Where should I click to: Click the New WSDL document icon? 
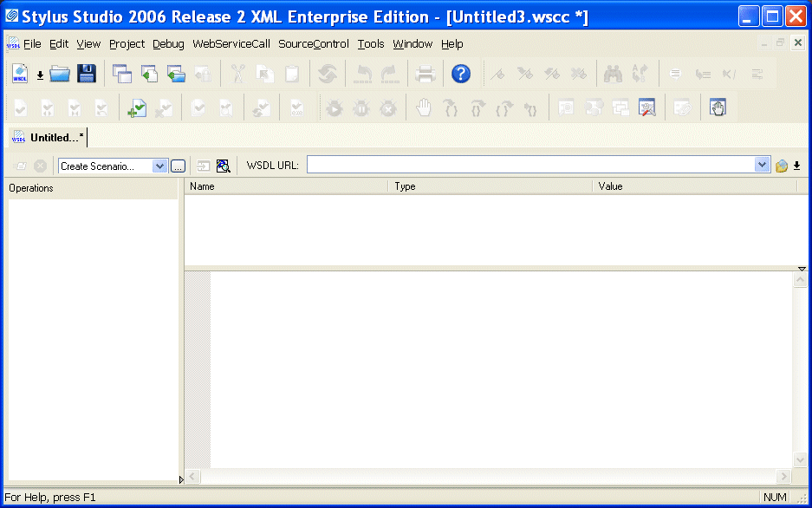coord(20,75)
